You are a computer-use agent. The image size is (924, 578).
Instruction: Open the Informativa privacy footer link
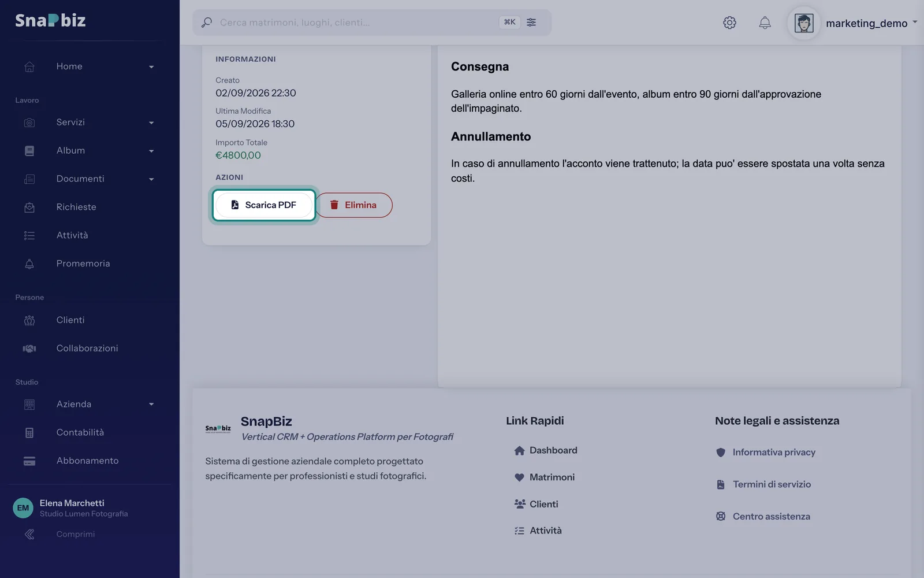774,452
